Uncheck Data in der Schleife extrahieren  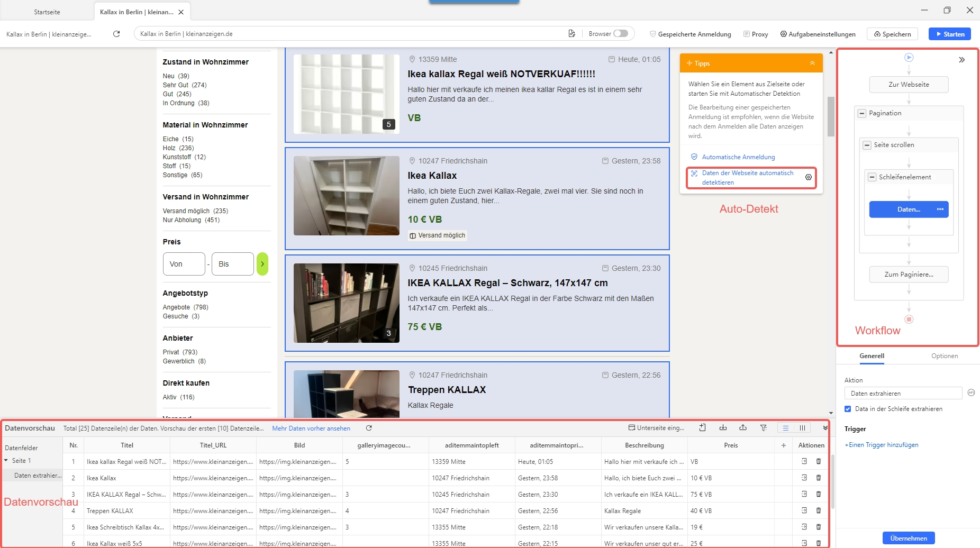(x=848, y=409)
